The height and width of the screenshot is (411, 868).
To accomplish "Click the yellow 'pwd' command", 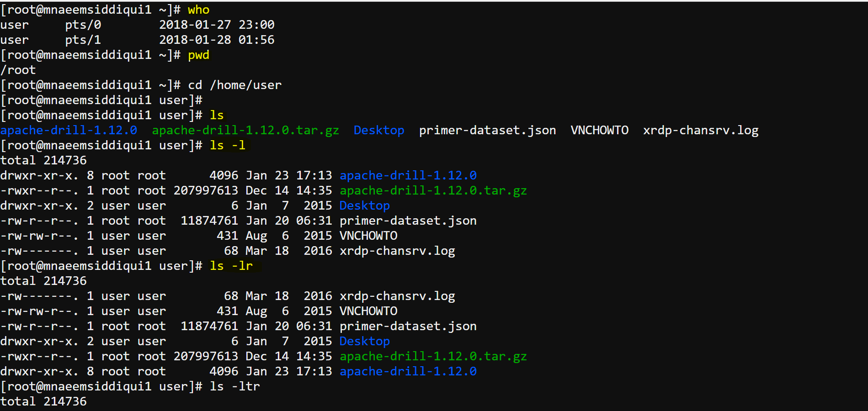I will tap(198, 55).
